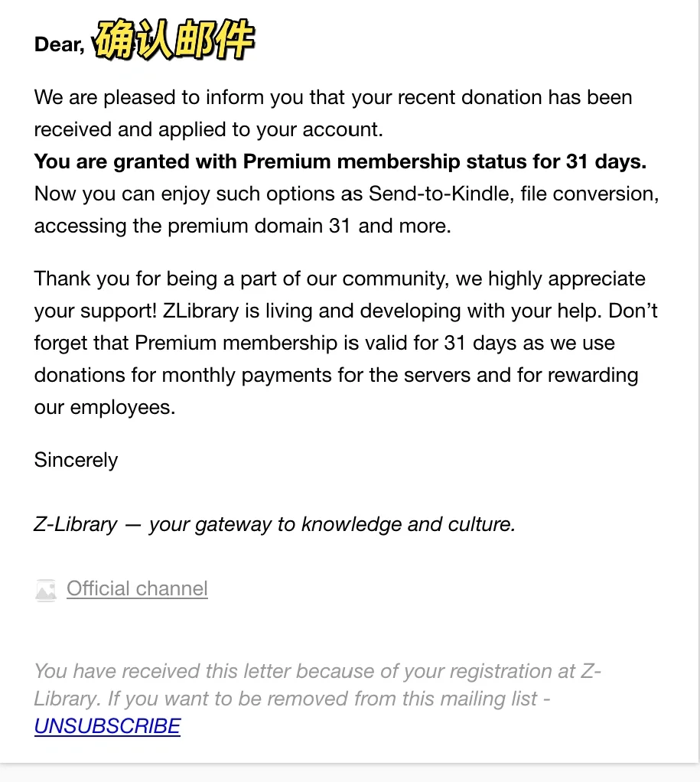Click the 'Dear,' greeting text

(60, 44)
